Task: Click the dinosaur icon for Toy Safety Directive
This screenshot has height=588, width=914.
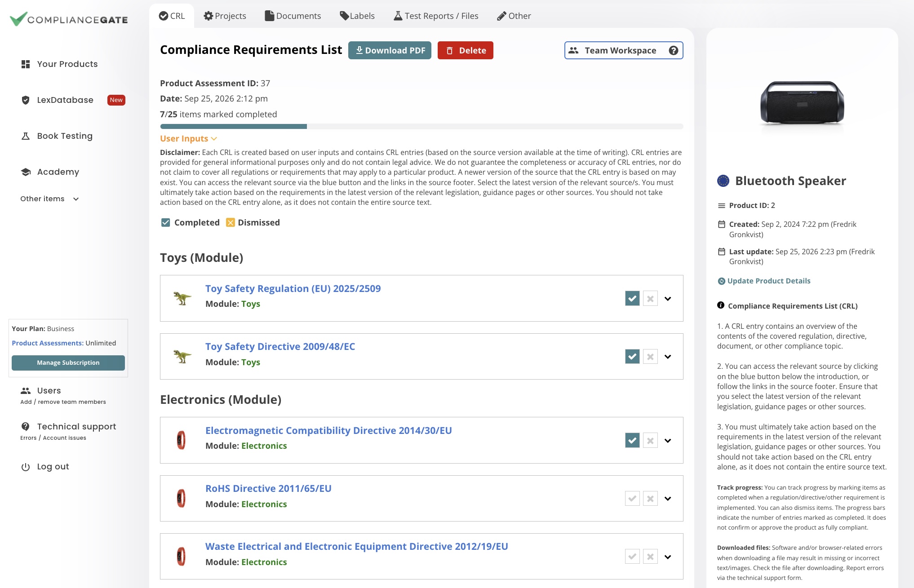Action: point(182,356)
